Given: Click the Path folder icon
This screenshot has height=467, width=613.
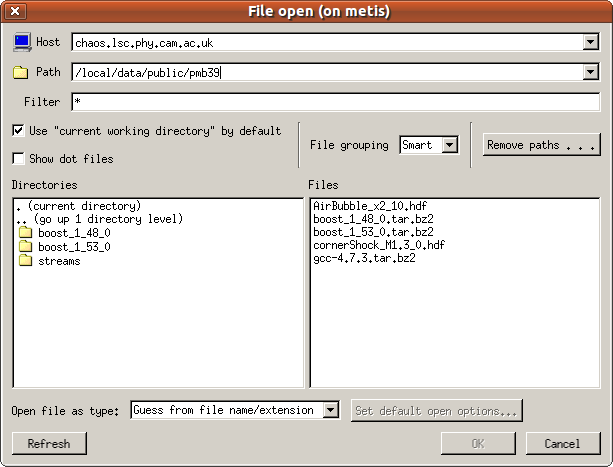Looking at the screenshot, I should [21, 73].
